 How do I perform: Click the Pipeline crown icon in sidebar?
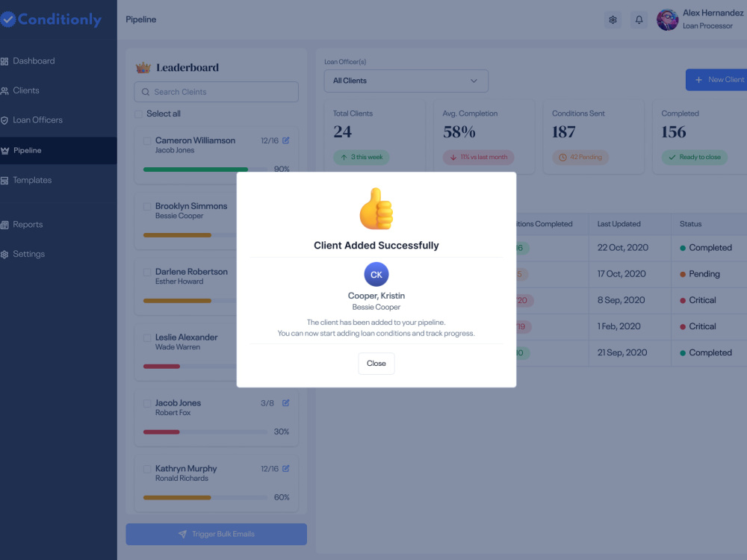[x=4, y=151]
